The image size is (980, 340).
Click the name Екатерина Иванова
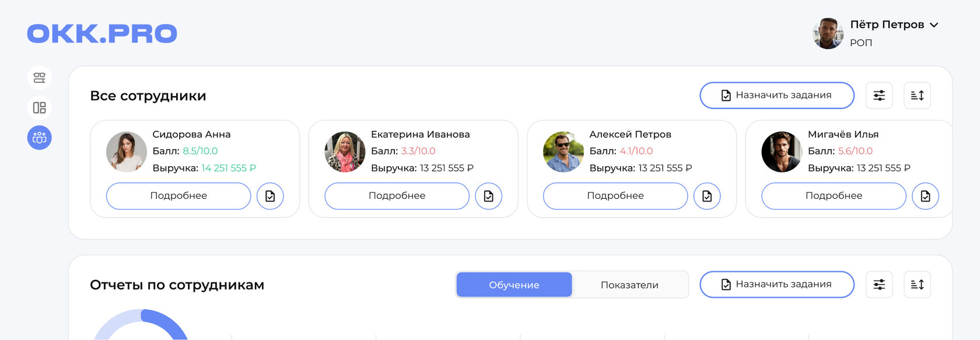pos(421,134)
